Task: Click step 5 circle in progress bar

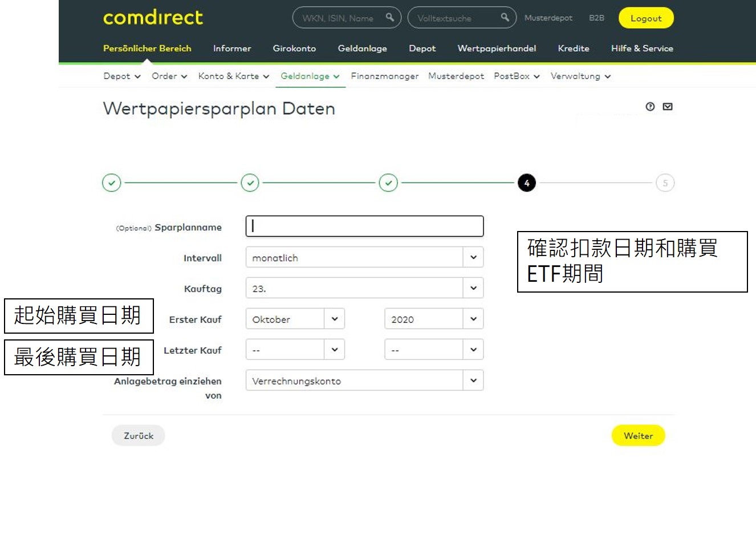Action: point(665,183)
